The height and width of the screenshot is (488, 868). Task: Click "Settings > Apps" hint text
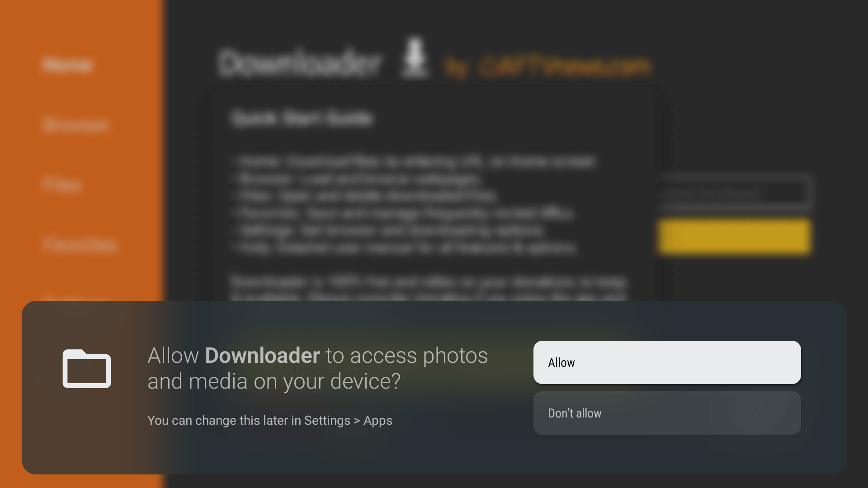pos(348,420)
